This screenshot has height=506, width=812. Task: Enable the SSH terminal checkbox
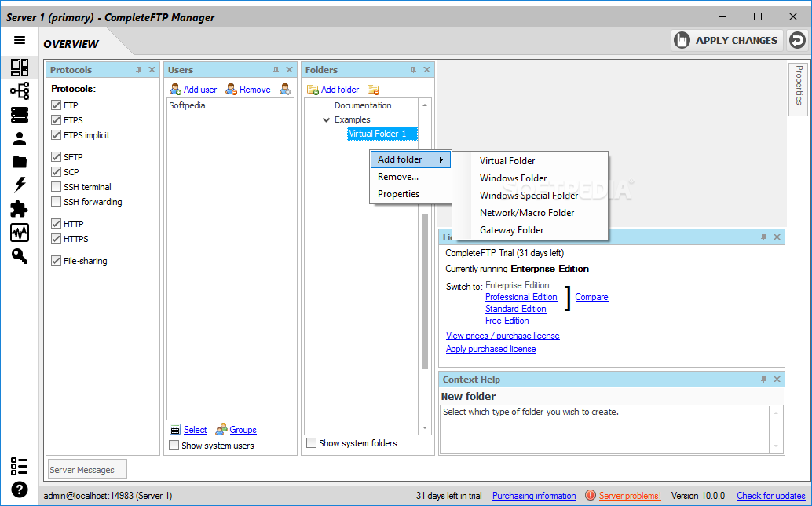click(x=56, y=187)
